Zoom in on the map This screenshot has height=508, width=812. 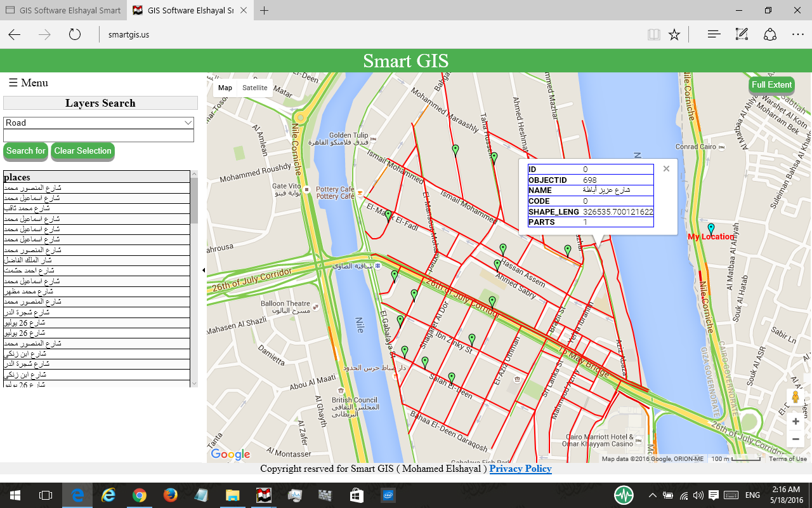[796, 421]
